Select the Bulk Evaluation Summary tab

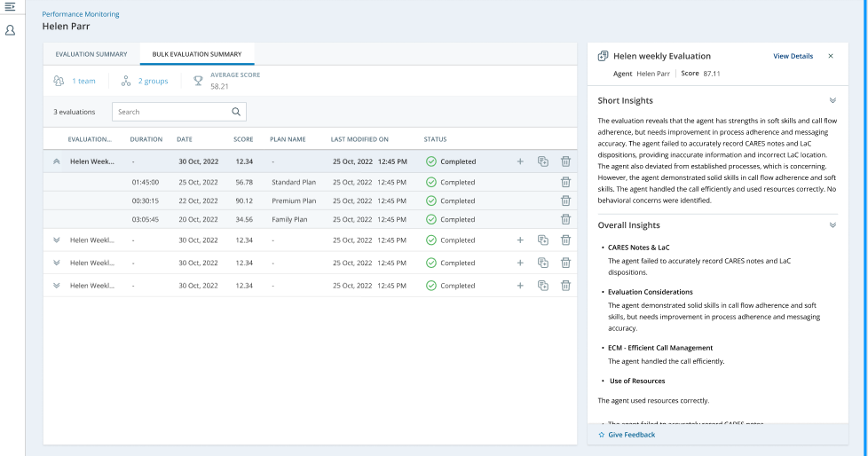(x=196, y=54)
